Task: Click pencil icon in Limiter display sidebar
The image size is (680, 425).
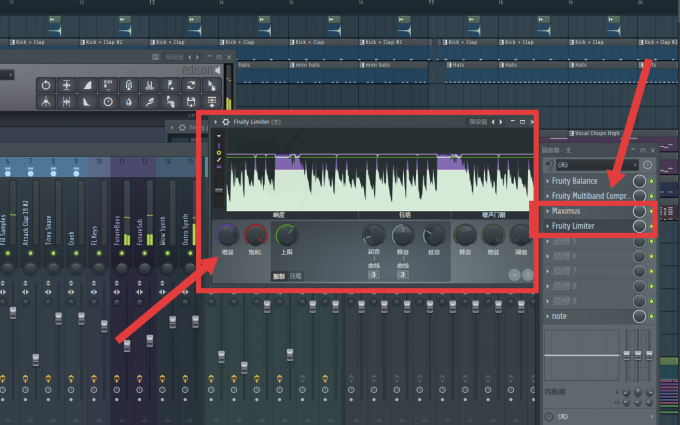Action: pos(219,160)
